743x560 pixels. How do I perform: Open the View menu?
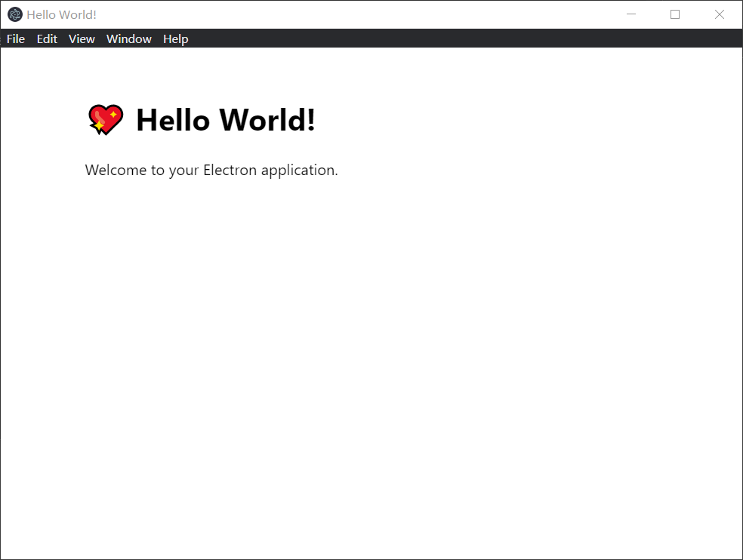[82, 38]
